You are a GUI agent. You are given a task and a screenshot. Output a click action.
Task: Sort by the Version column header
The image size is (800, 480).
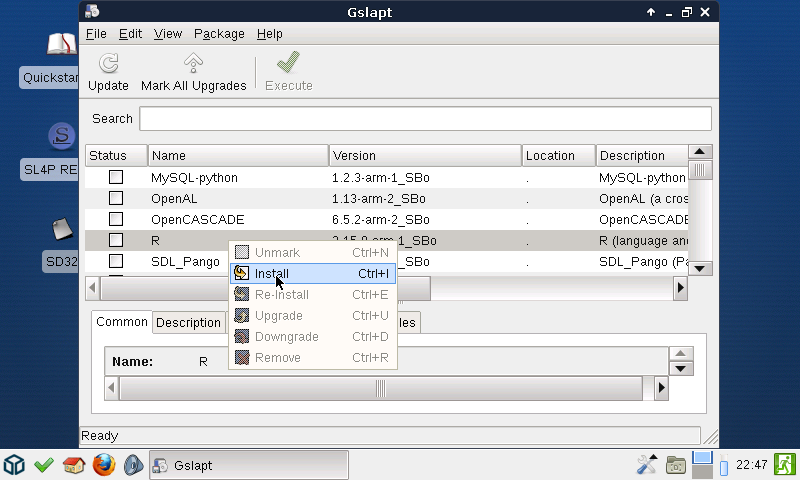[425, 156]
